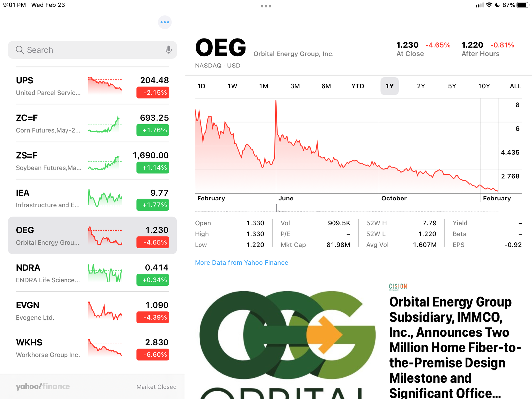532x399 pixels.
Task: Open Yahoo Finance logo at bottom left
Action: tap(43, 386)
